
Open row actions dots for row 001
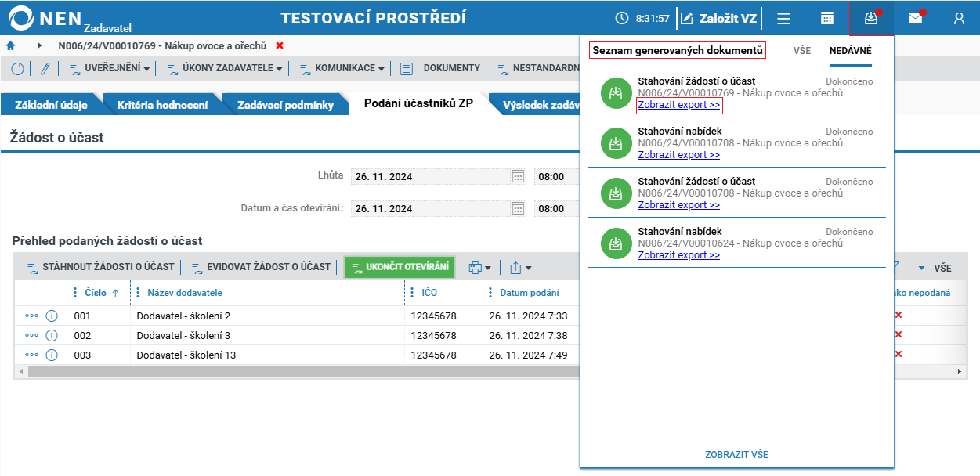tap(31, 316)
